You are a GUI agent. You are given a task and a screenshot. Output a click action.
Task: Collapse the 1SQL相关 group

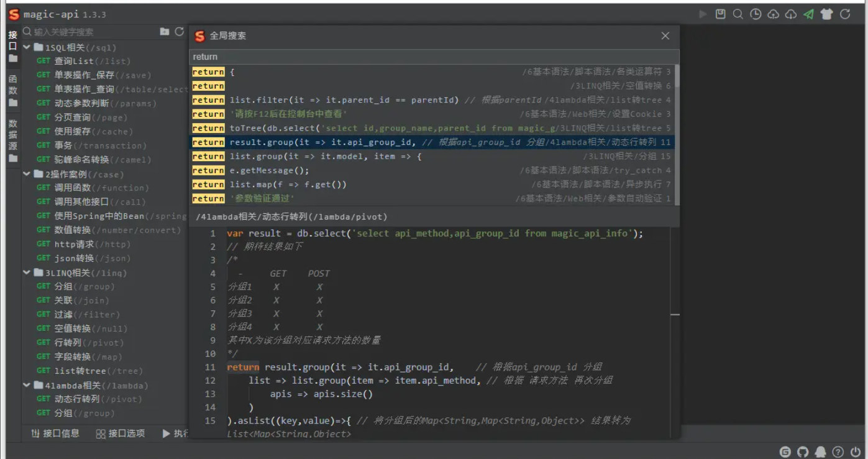[27, 47]
